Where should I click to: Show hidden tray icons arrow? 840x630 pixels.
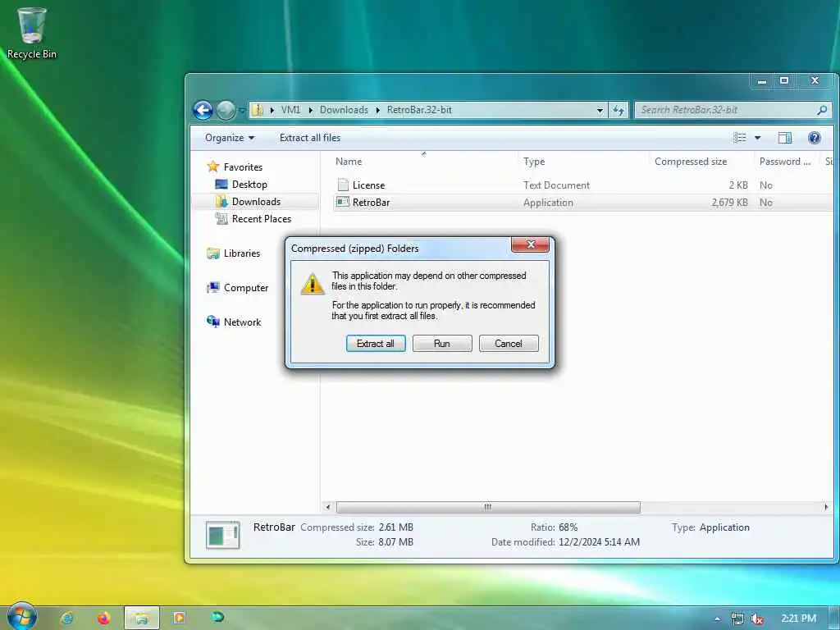click(x=717, y=619)
